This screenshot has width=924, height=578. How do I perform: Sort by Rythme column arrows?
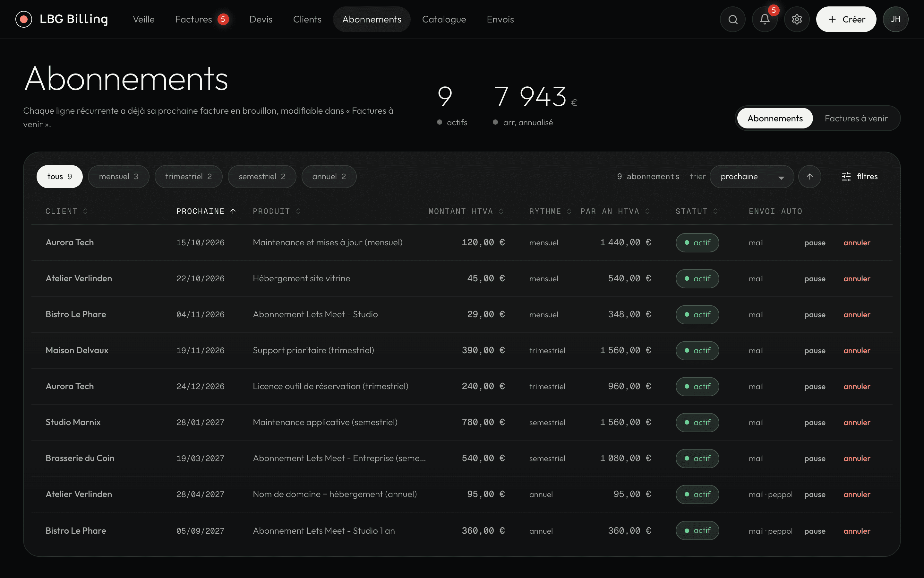point(569,211)
